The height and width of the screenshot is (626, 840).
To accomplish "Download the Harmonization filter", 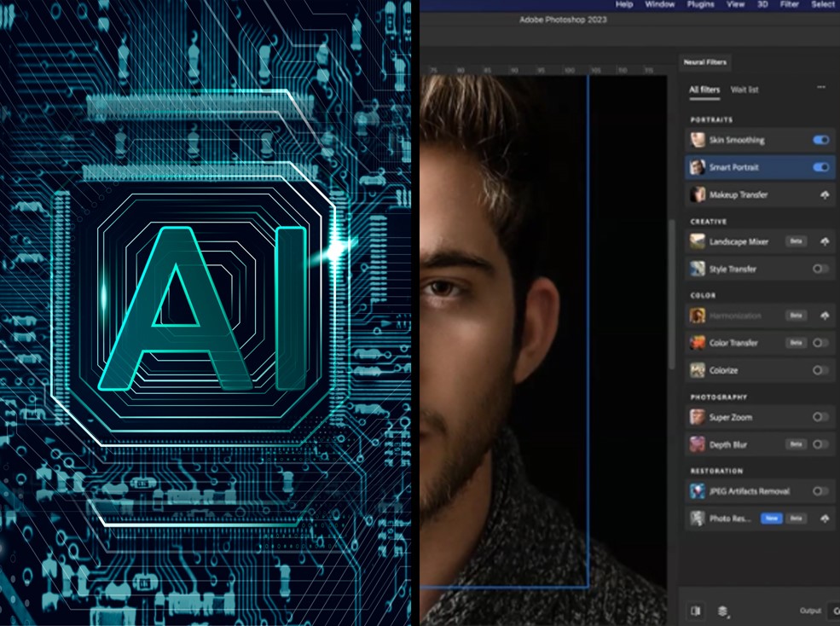I will point(825,316).
